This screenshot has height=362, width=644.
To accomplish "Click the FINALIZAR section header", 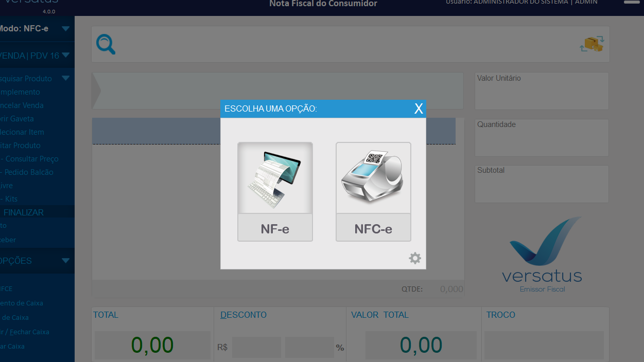I will [23, 212].
